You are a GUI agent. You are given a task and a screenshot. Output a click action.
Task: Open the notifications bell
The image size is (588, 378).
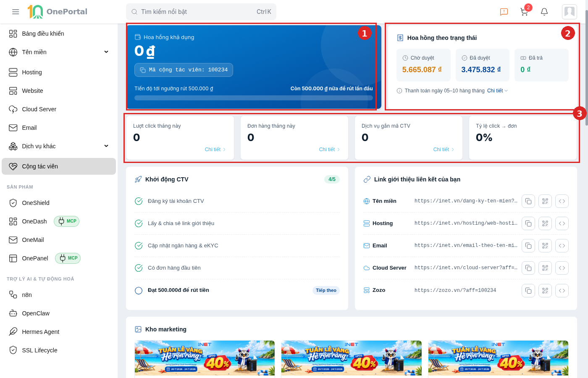(x=544, y=12)
